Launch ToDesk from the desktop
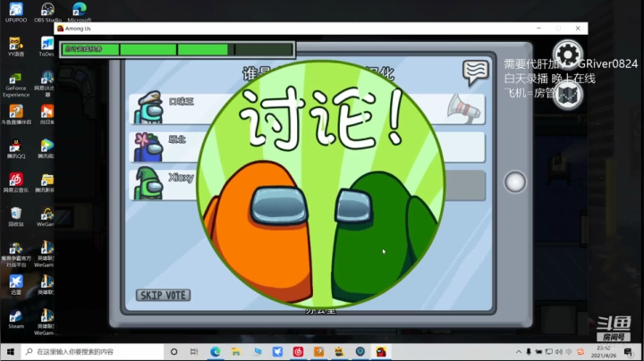The height and width of the screenshot is (361, 644). [47, 46]
